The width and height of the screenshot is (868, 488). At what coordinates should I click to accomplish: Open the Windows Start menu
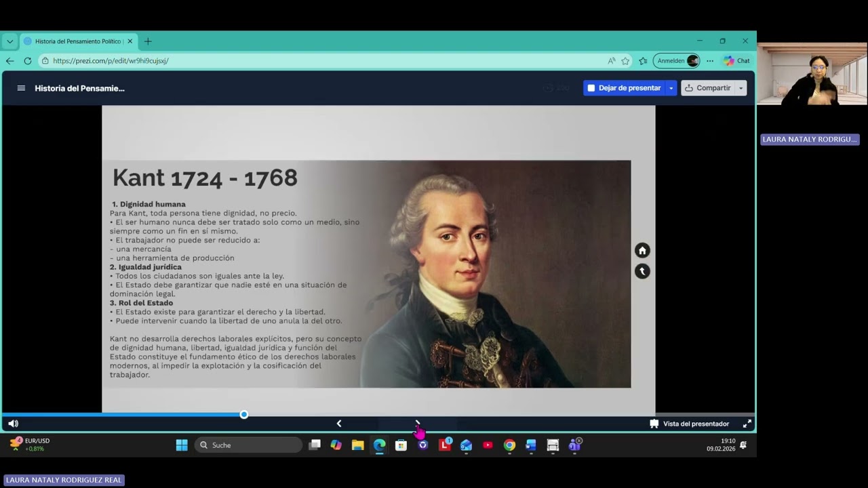[182, 445]
